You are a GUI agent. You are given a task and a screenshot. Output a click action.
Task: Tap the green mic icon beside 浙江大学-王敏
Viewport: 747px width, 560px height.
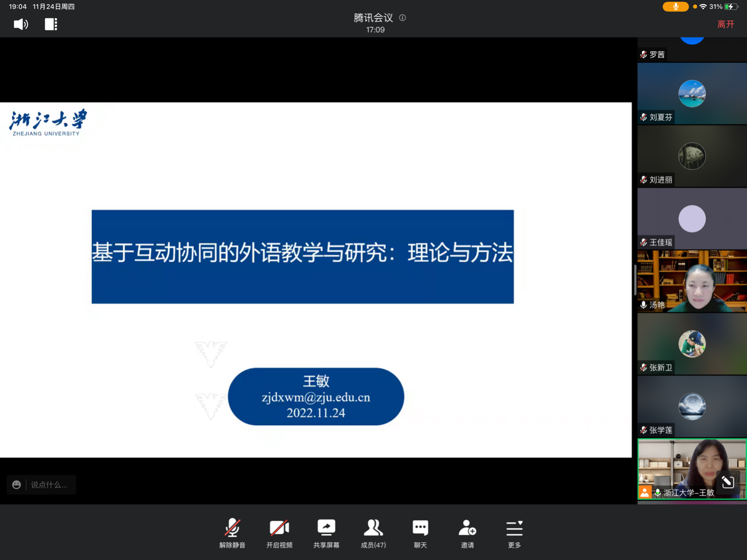658,493
